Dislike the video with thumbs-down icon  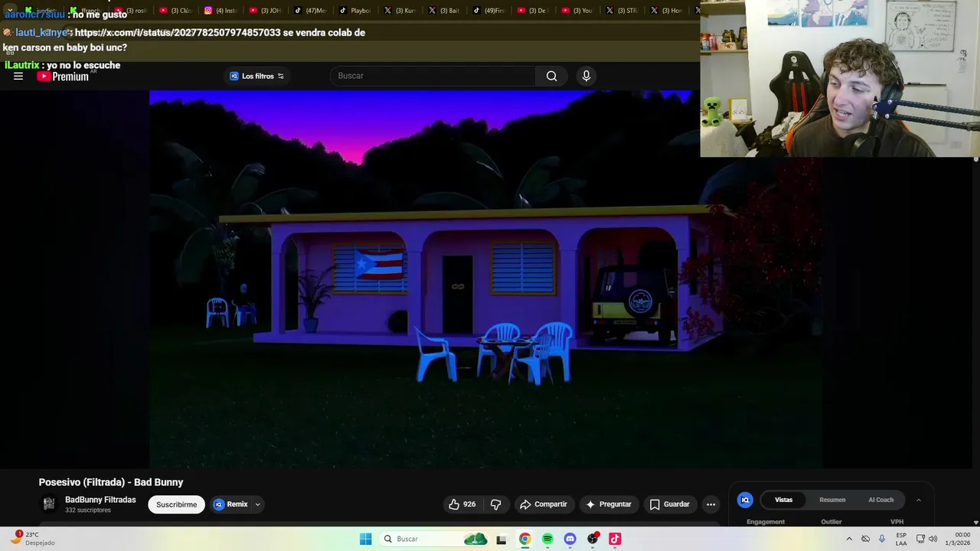pos(495,504)
